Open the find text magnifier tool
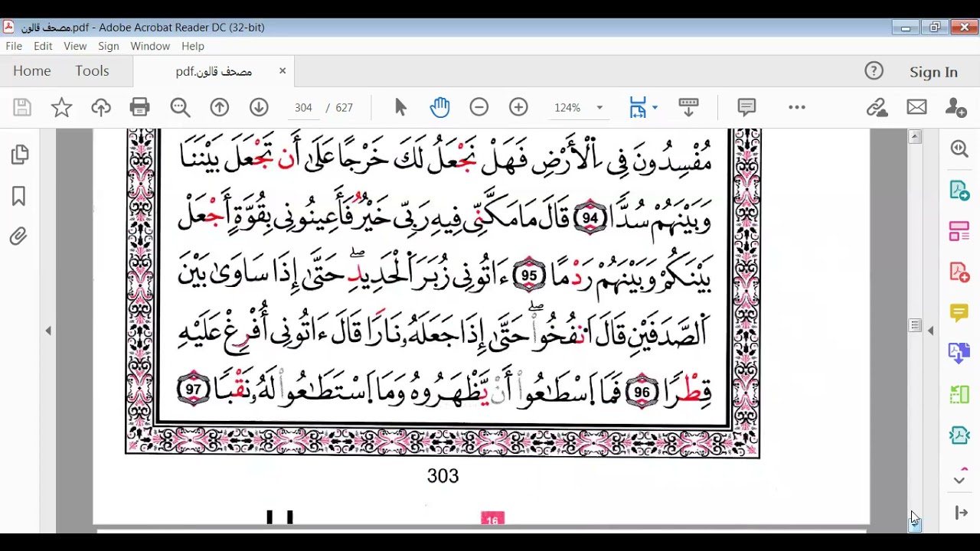 click(180, 107)
